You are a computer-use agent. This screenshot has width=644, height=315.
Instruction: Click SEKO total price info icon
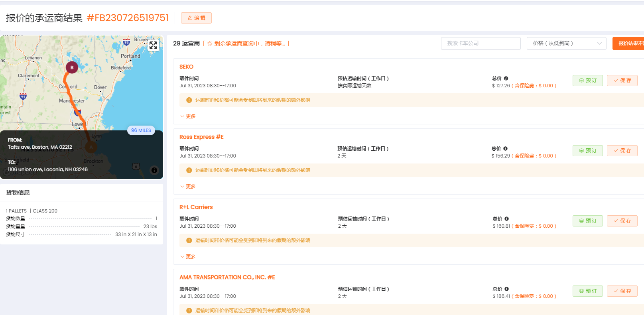pos(506,79)
